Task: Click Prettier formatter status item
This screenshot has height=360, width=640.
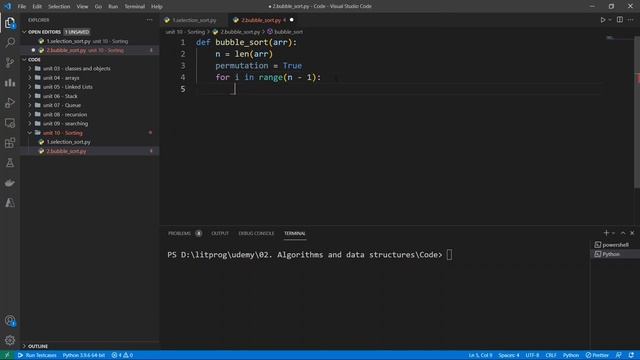Action: coord(597,355)
